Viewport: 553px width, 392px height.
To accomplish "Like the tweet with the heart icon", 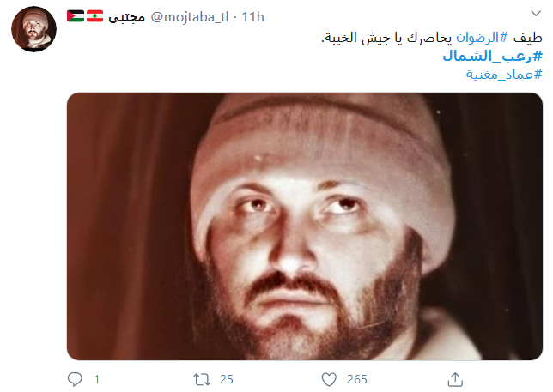I will pos(329,380).
